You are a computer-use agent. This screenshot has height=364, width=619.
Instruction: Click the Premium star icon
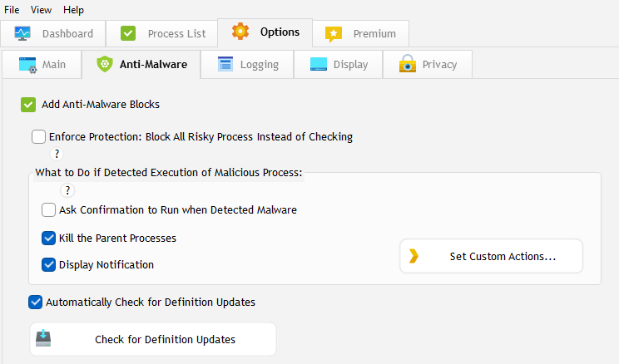click(333, 33)
